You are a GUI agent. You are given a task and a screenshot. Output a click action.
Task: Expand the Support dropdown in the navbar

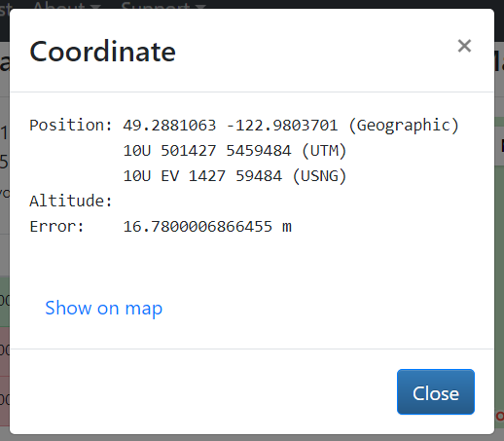pos(163,5)
